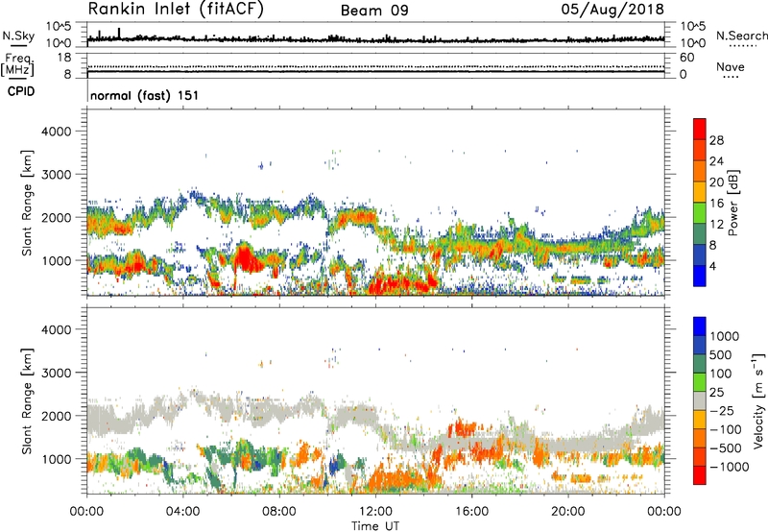This screenshot has height=532, width=768.
Task: Click the '-100' label on velocity colorbar
Action: coord(726,429)
